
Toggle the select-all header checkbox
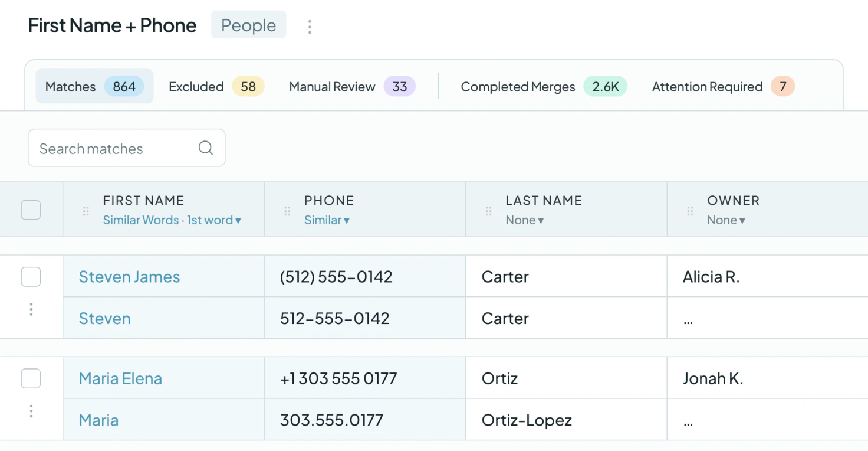click(31, 210)
